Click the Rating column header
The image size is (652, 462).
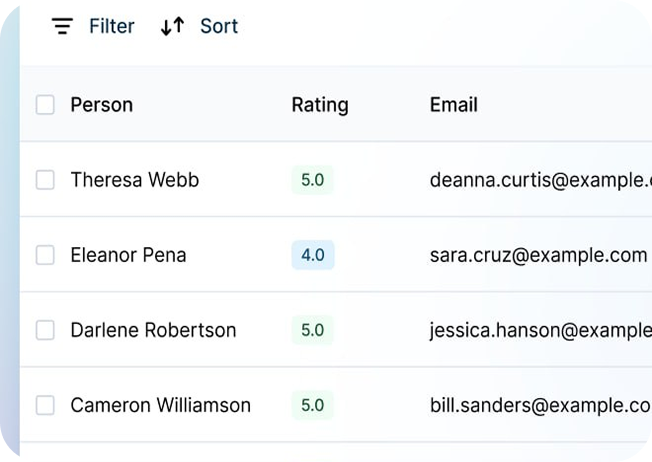pyautogui.click(x=320, y=105)
